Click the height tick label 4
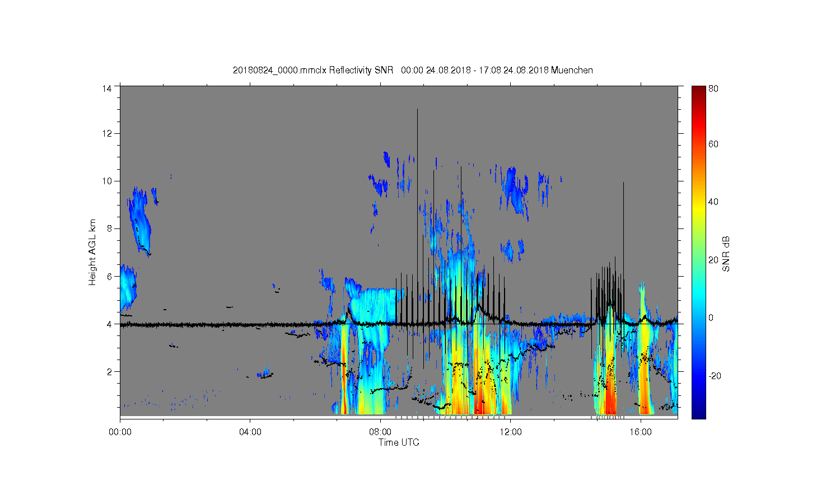This screenshot has width=840, height=504. coord(109,324)
